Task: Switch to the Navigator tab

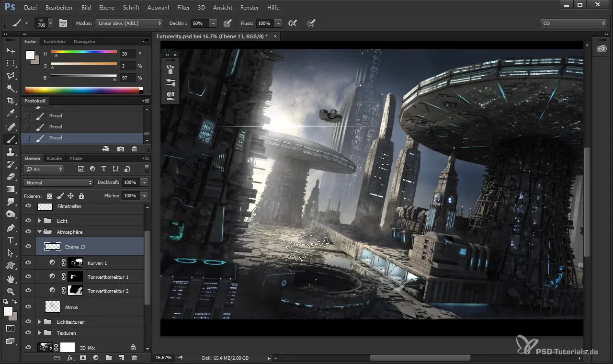Action: click(85, 42)
